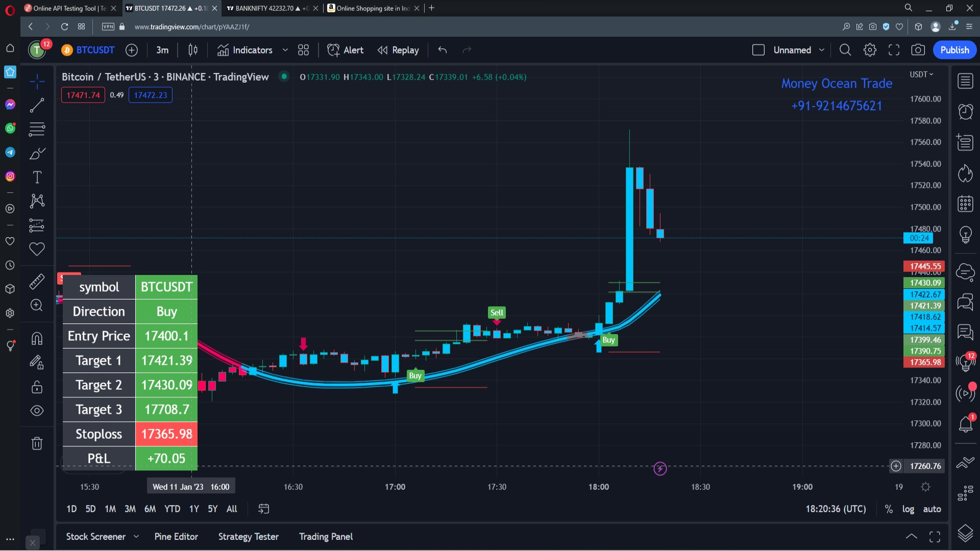The width and height of the screenshot is (980, 551).
Task: Select the crosshair cursor tool
Action: (x=37, y=81)
